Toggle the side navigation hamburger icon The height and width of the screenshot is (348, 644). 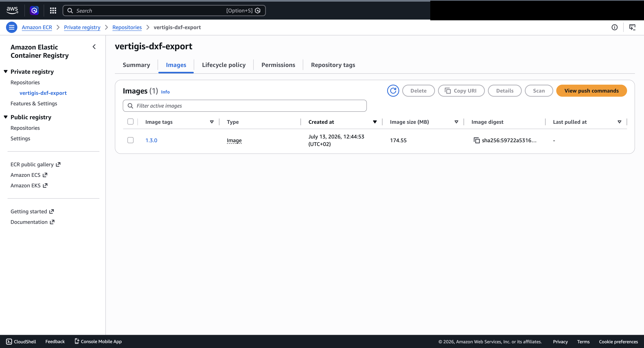click(x=11, y=27)
